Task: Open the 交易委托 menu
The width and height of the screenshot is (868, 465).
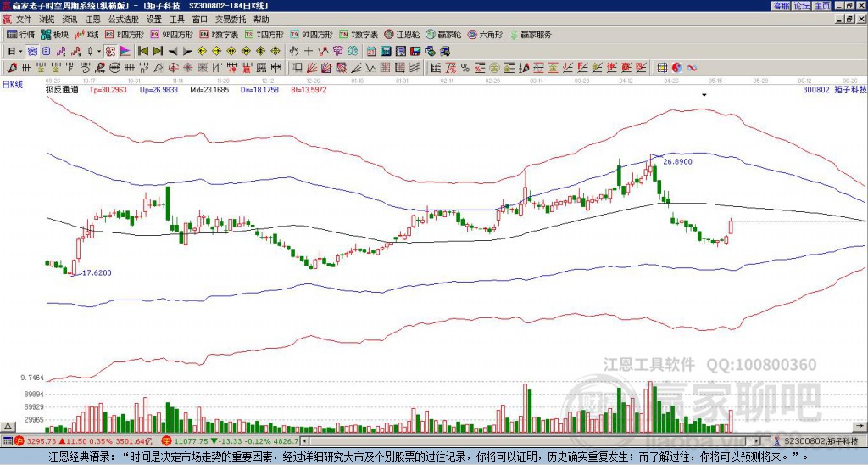Action: click(231, 20)
